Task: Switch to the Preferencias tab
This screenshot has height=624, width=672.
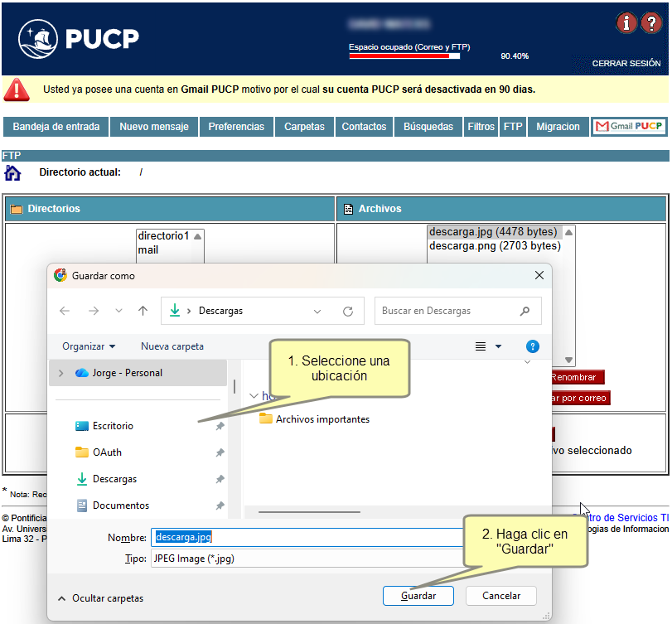Action: click(x=236, y=127)
